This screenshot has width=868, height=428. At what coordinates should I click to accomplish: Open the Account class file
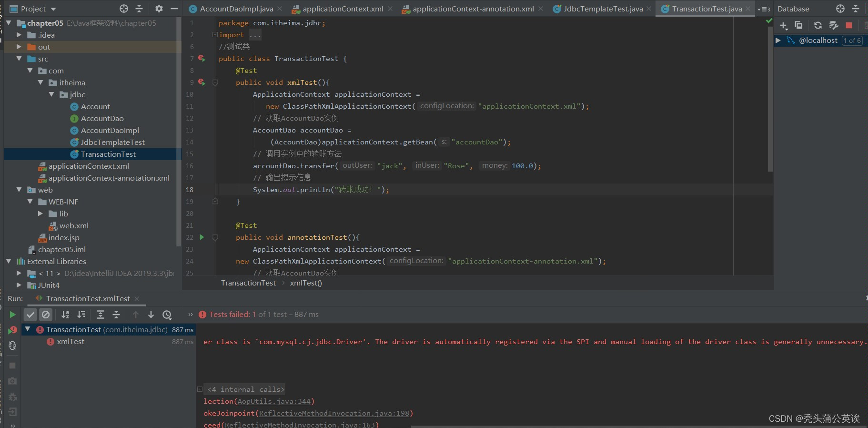[x=90, y=106]
